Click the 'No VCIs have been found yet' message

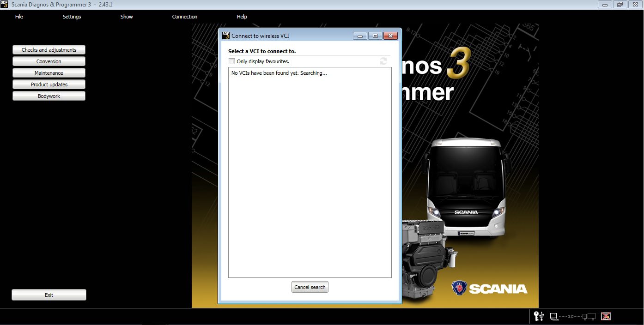tap(279, 73)
